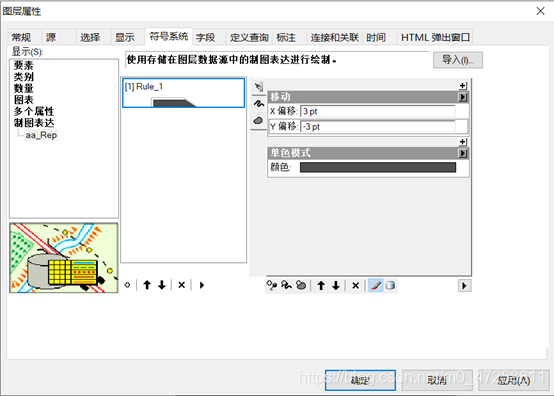Switch to database field-mapping view
This screenshot has width=554, height=396.
(390, 285)
